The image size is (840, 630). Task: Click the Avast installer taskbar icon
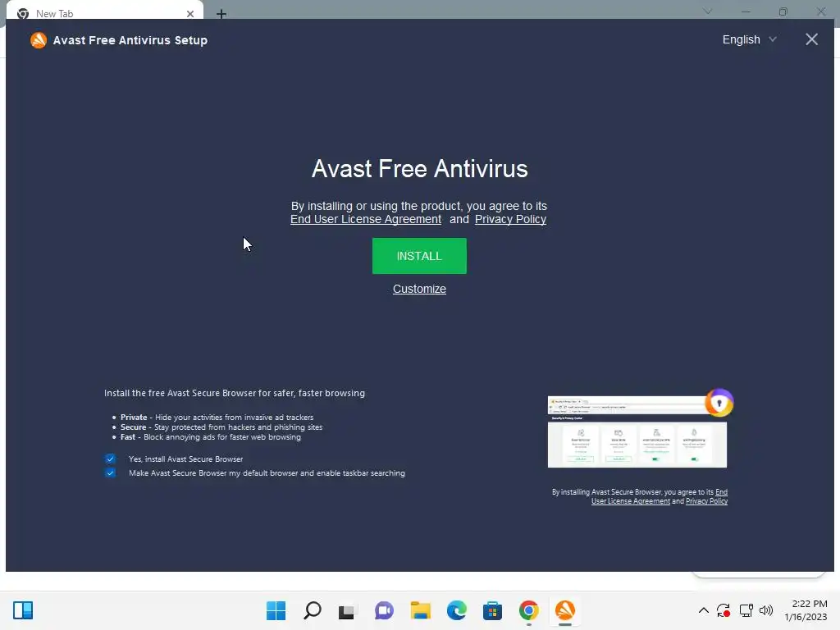(565, 610)
